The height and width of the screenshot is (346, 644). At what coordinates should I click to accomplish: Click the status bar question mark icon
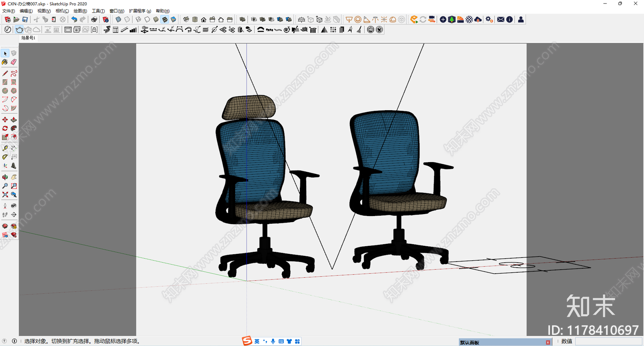(x=5, y=341)
